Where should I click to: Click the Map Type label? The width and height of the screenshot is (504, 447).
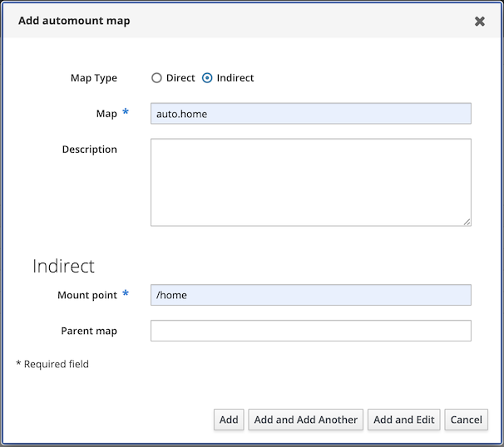(94, 78)
